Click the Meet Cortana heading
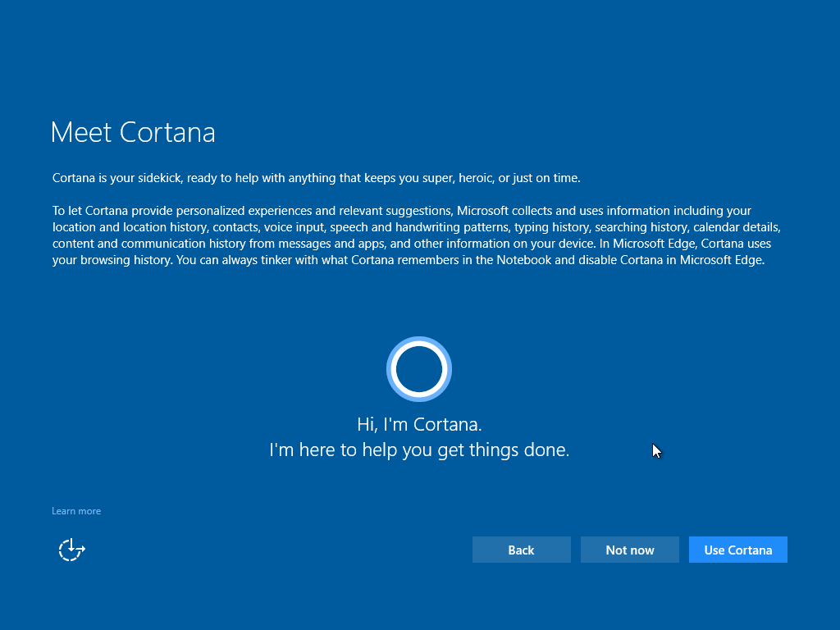Screen dimensions: 840x630 (133, 132)
